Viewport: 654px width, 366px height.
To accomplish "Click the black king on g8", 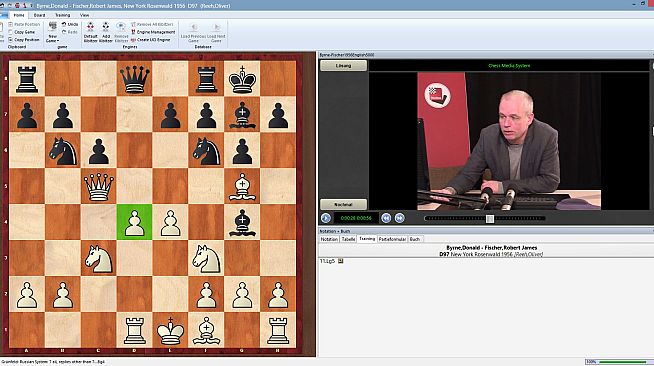I will pos(242,79).
